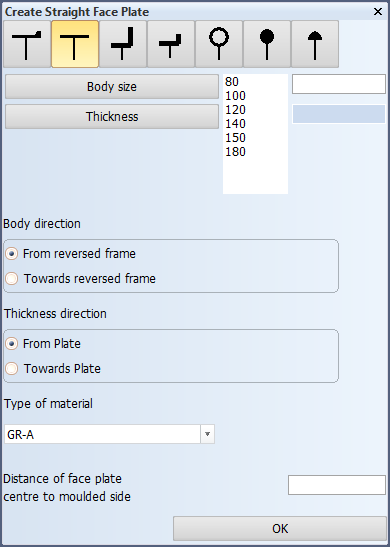
Task: Click the Thickness button
Action: 112,117
